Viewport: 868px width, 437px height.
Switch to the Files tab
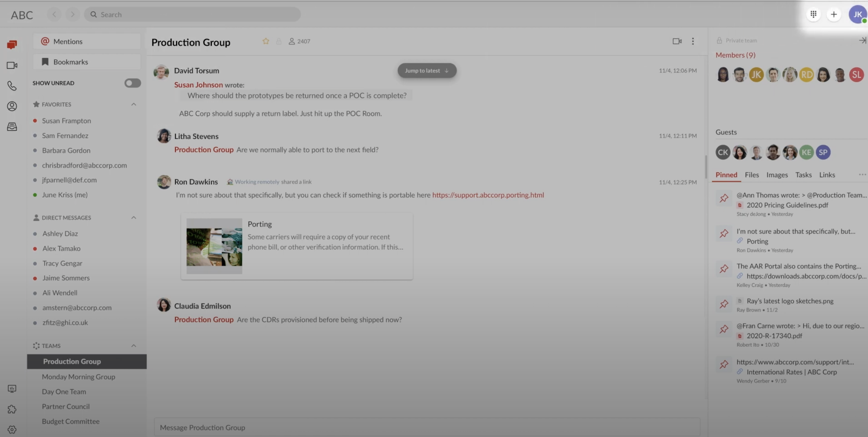click(752, 175)
